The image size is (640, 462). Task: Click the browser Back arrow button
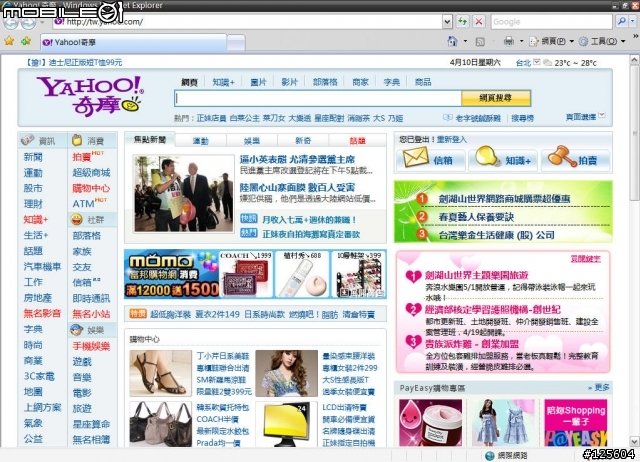[x=11, y=22]
